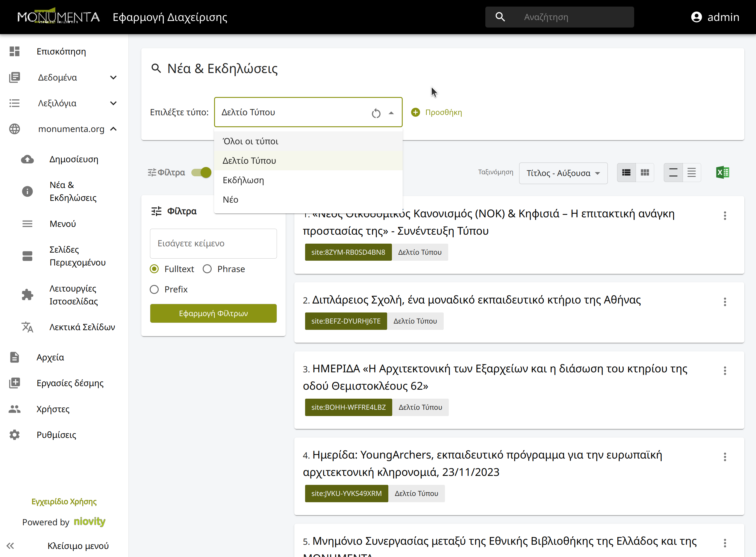Open options menu for Διπλάρειος Σχολή item
756x557 pixels.
(725, 302)
